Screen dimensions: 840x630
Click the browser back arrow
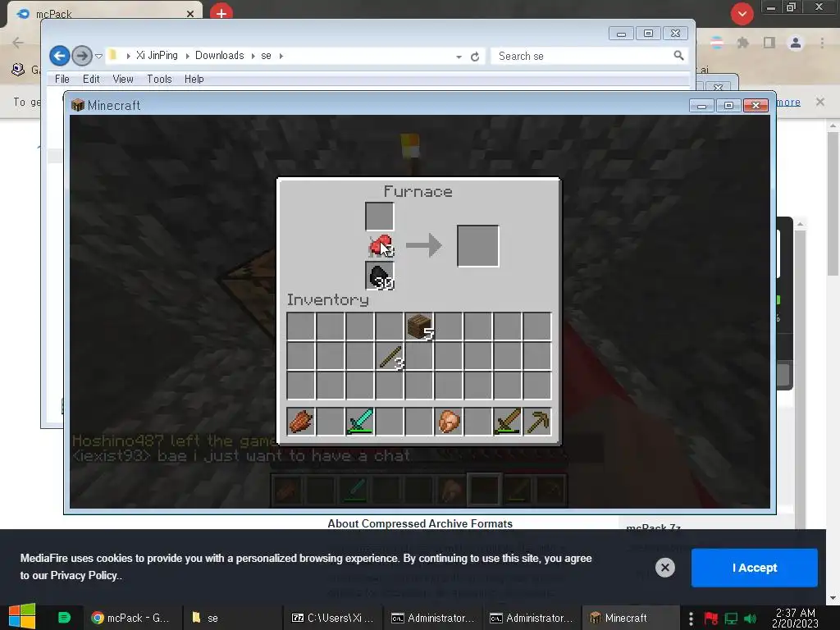coord(18,43)
